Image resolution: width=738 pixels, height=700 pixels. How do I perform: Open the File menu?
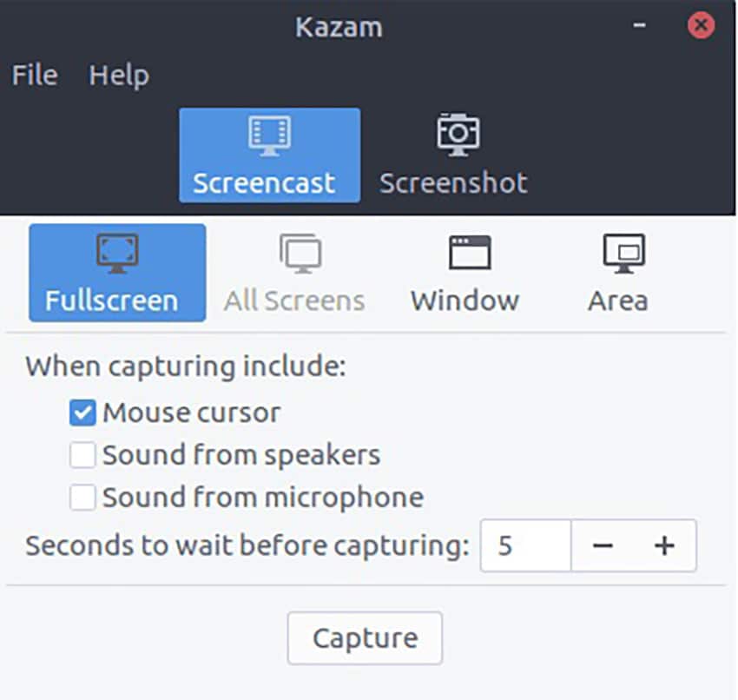click(x=35, y=76)
